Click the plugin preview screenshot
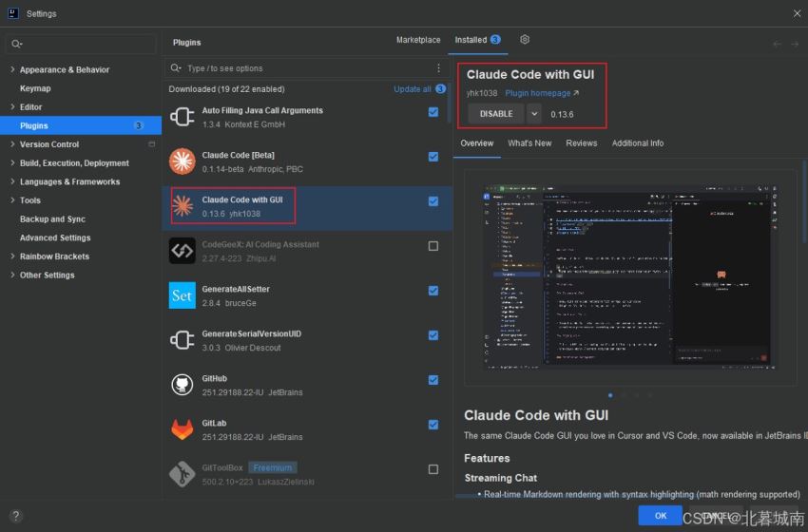808x532 pixels. [631, 277]
